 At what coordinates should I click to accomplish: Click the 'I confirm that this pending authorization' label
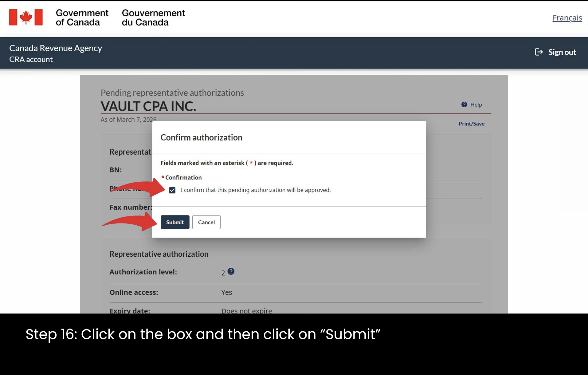pos(256,190)
